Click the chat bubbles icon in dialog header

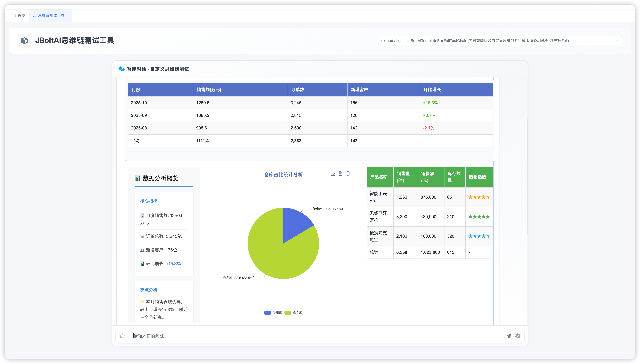pyautogui.click(x=121, y=69)
